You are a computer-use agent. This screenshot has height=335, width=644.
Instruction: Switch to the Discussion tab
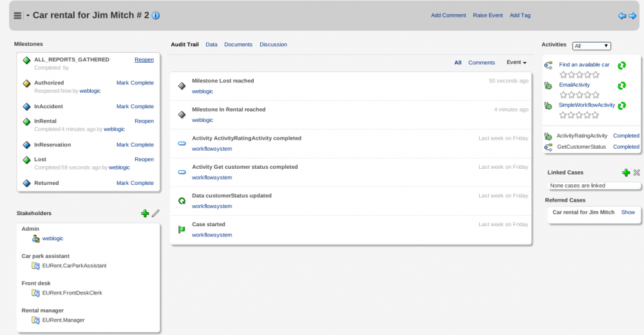(273, 44)
